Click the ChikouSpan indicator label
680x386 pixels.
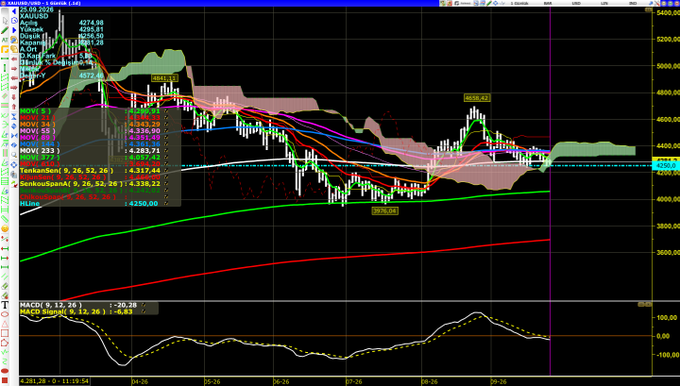click(68, 197)
